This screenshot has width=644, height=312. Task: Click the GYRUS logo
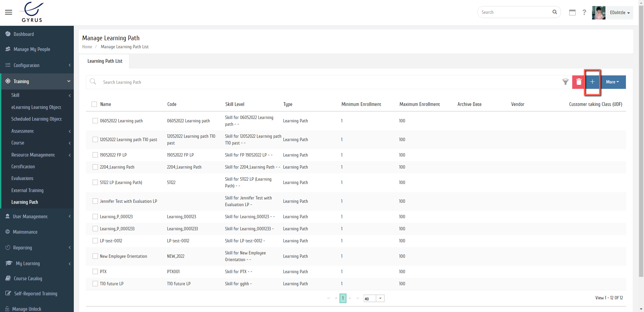click(32, 12)
